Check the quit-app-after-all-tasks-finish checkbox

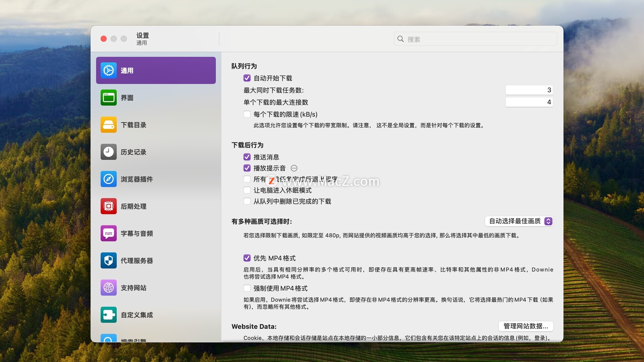coord(247,179)
